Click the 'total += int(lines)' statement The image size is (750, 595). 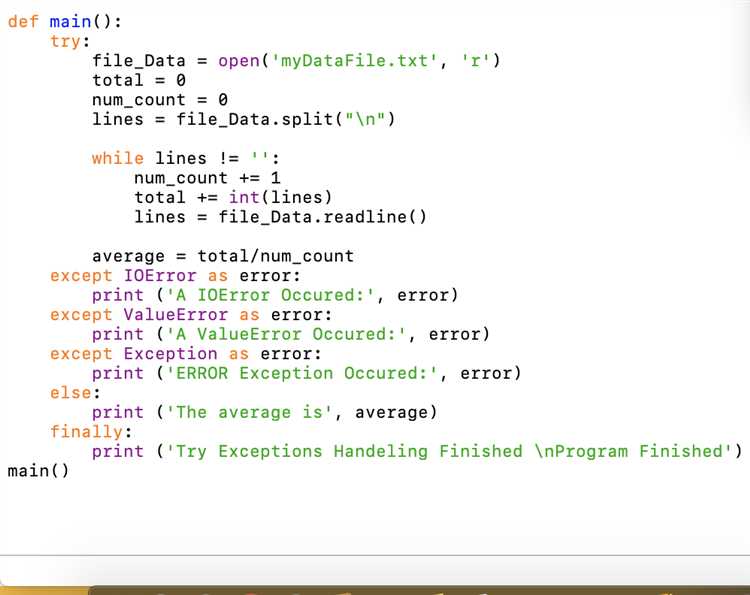pyautogui.click(x=233, y=198)
